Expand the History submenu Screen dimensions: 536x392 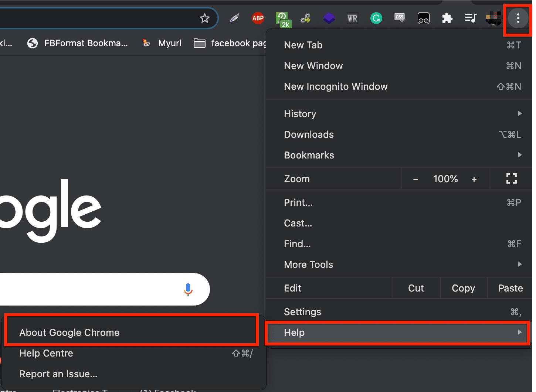pyautogui.click(x=398, y=114)
